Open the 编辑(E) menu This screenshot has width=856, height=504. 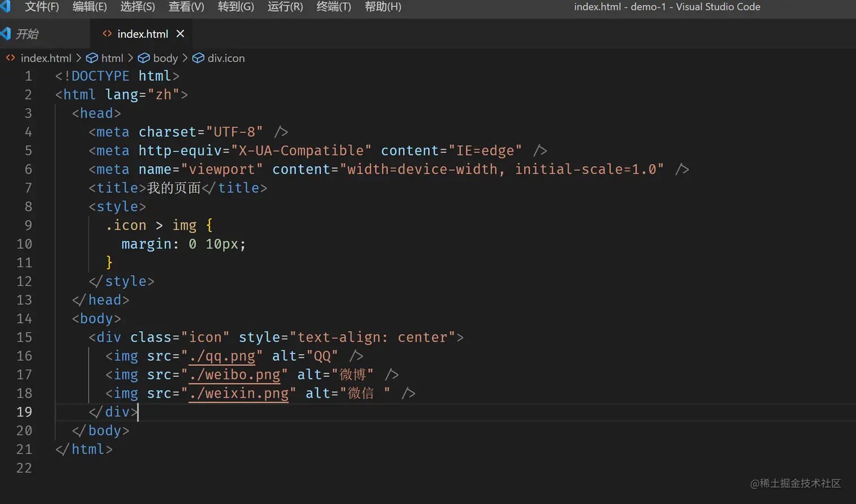89,7
